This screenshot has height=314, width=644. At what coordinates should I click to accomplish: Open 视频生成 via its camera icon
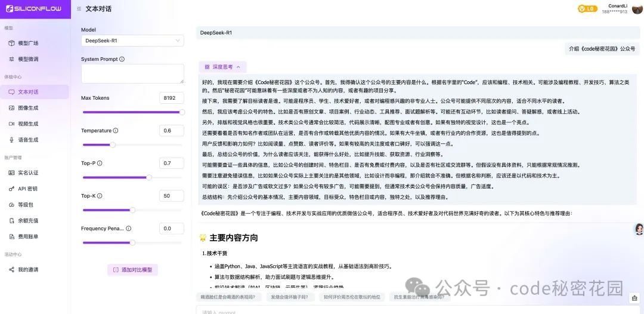tap(11, 124)
